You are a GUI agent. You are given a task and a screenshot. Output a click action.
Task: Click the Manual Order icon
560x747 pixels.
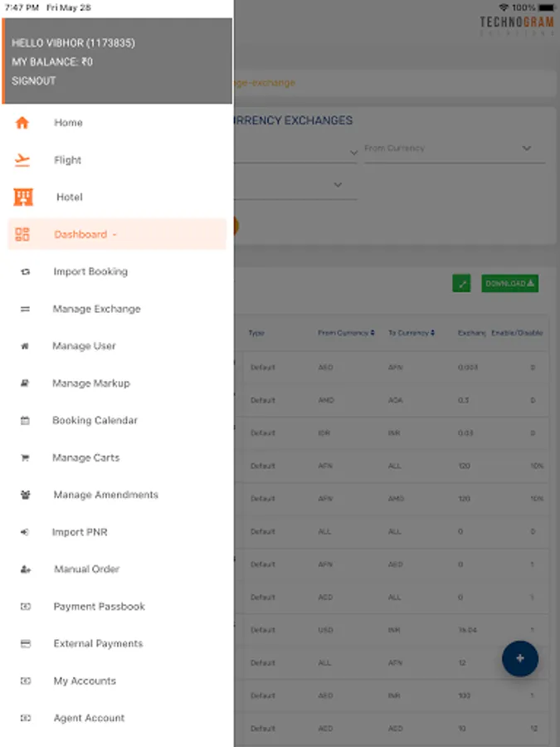(x=25, y=569)
